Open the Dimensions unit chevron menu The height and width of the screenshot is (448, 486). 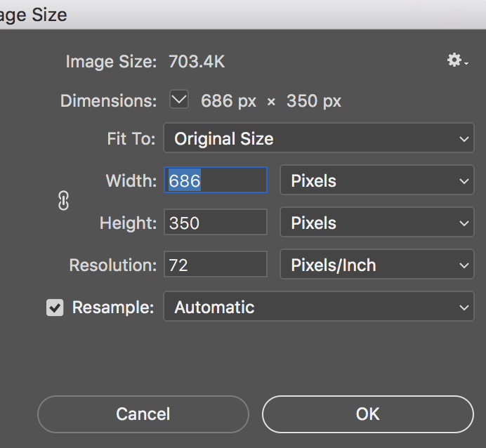[180, 100]
